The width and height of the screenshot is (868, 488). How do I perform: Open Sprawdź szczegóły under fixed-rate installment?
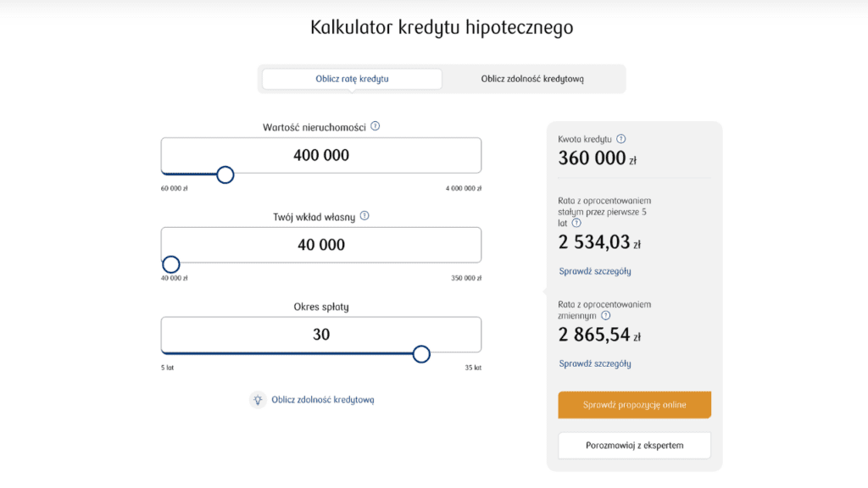(x=594, y=271)
